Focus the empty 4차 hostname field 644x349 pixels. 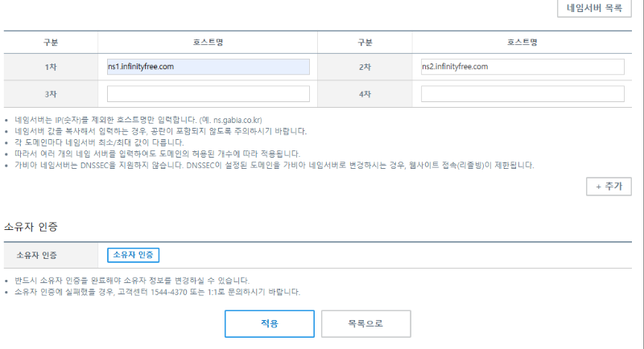(522, 94)
